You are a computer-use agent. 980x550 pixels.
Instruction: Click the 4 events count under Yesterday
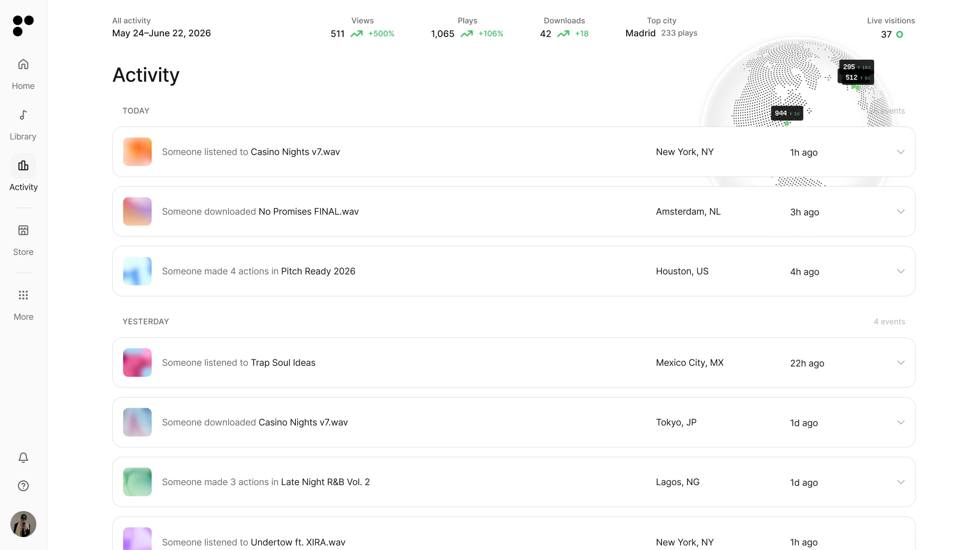[x=889, y=321]
